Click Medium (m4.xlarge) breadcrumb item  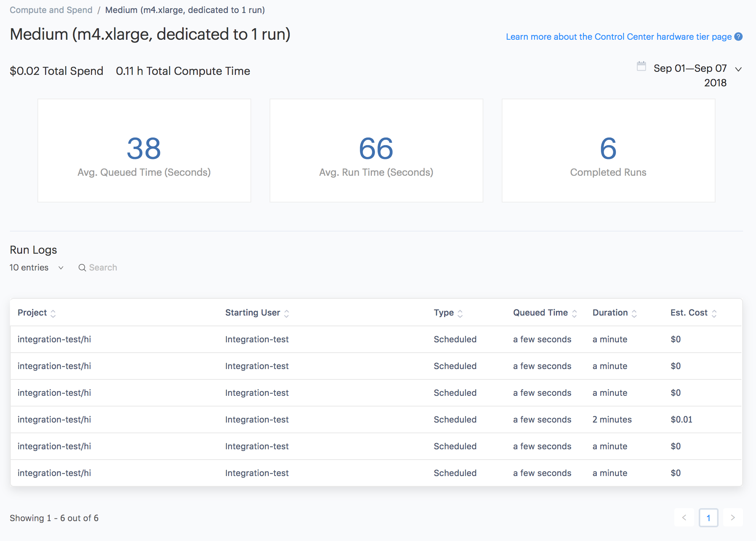coord(185,10)
